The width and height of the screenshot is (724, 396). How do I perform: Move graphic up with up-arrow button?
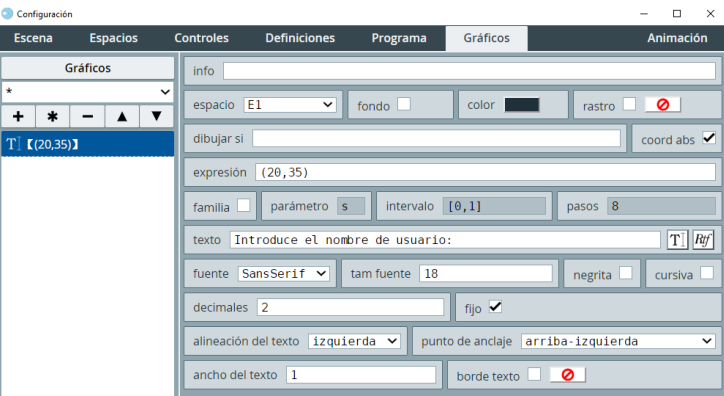[x=122, y=116]
